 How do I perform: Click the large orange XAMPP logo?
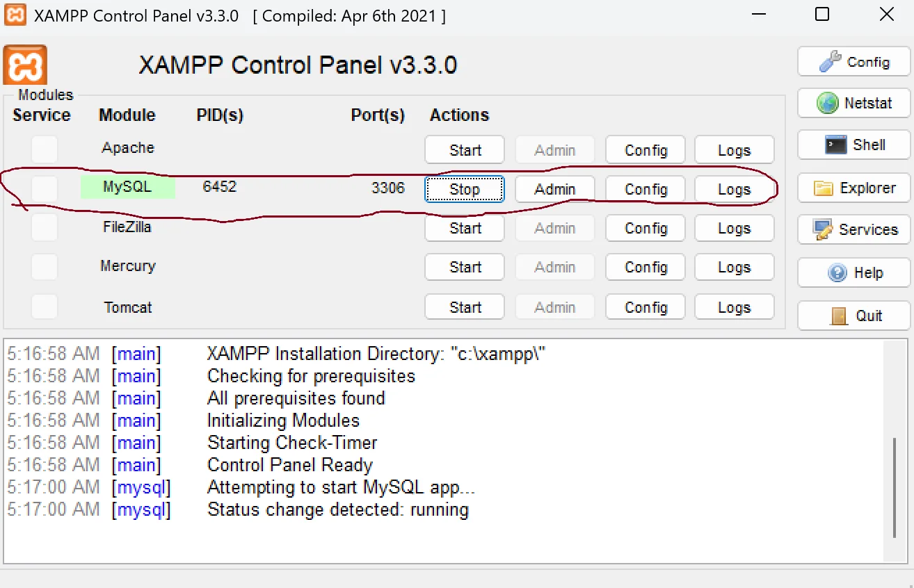25,65
